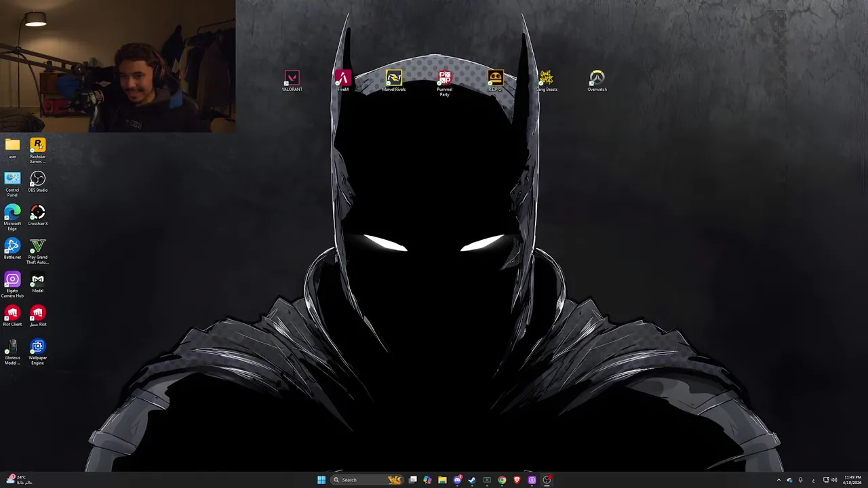
Task: Select the Riot Client desktop icon
Action: [12, 316]
